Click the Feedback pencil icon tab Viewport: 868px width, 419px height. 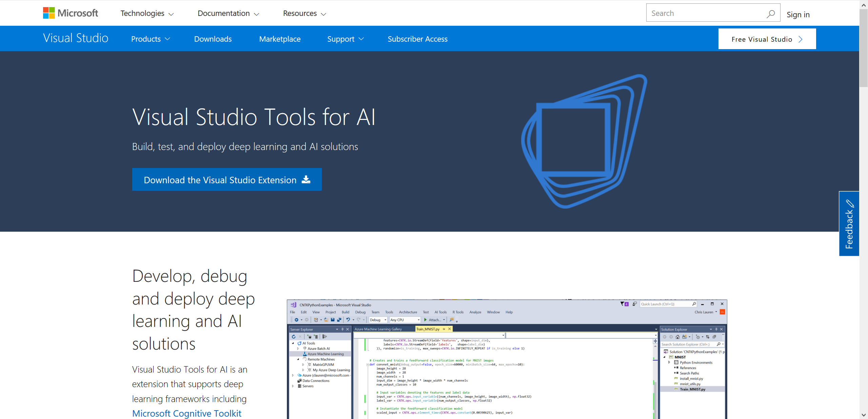849,224
